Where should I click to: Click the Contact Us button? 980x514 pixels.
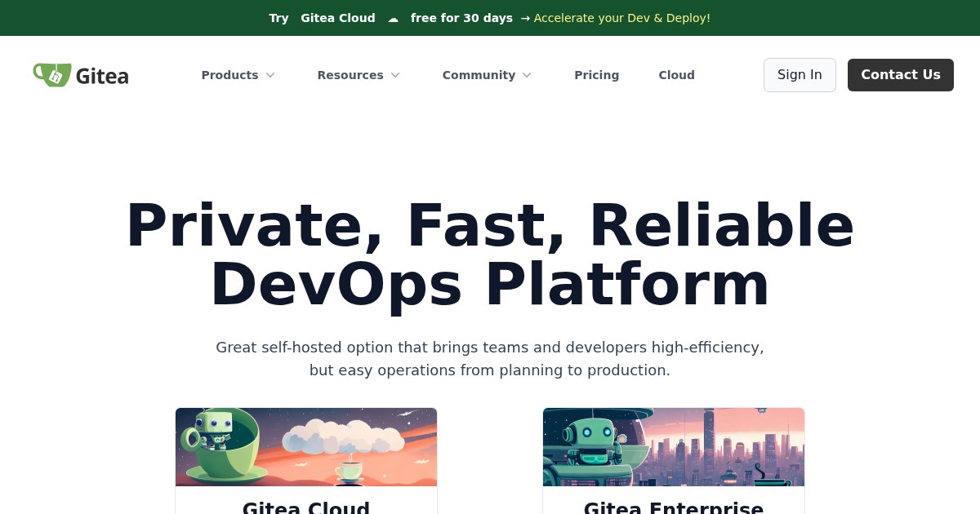tap(901, 75)
